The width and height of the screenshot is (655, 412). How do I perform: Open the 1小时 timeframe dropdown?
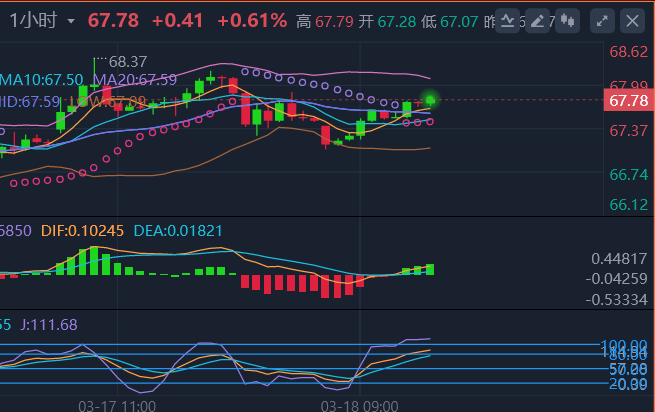coord(69,21)
